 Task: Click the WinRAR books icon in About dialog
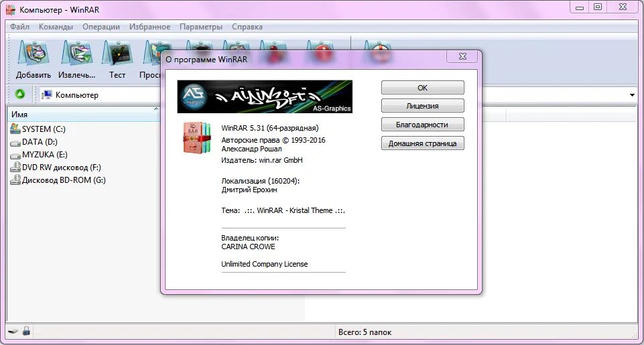tap(197, 137)
